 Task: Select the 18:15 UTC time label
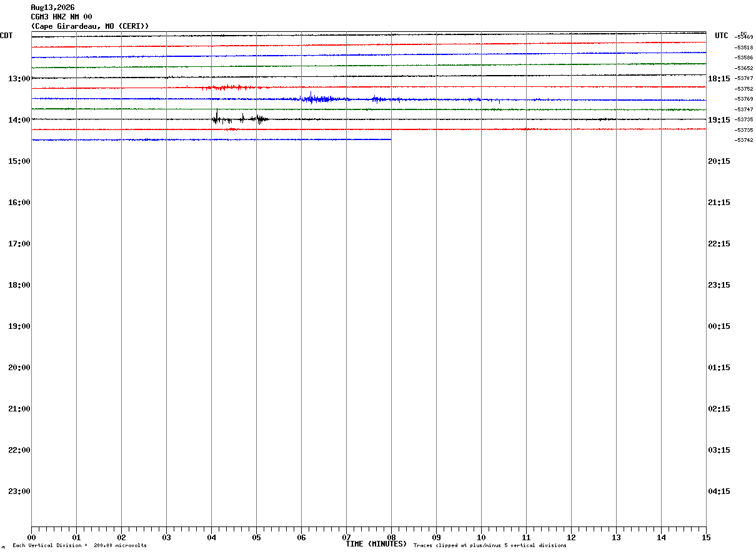click(x=719, y=79)
